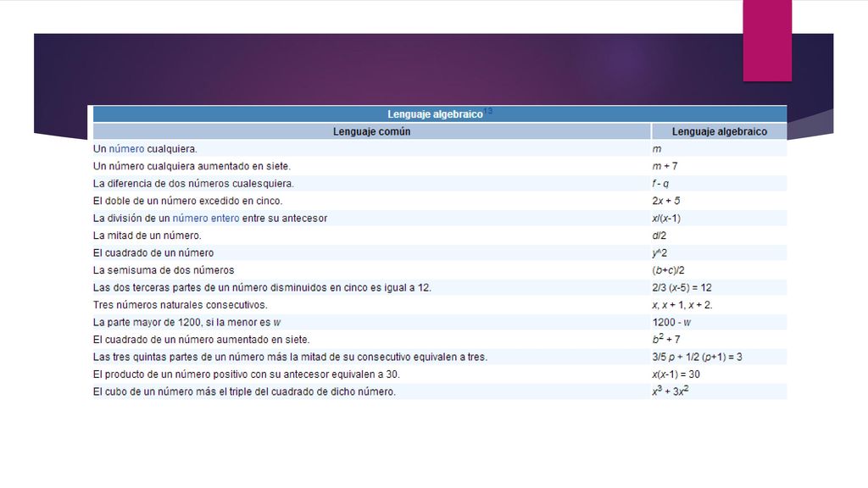This screenshot has width=868, height=488.
Task: Select the expression 'x³ + 3x²'
Action: pos(670,391)
